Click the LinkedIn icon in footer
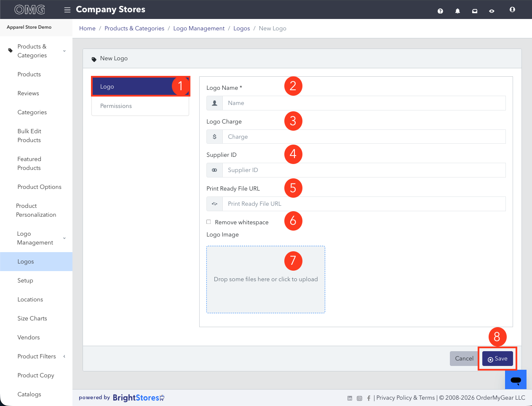 350,398
